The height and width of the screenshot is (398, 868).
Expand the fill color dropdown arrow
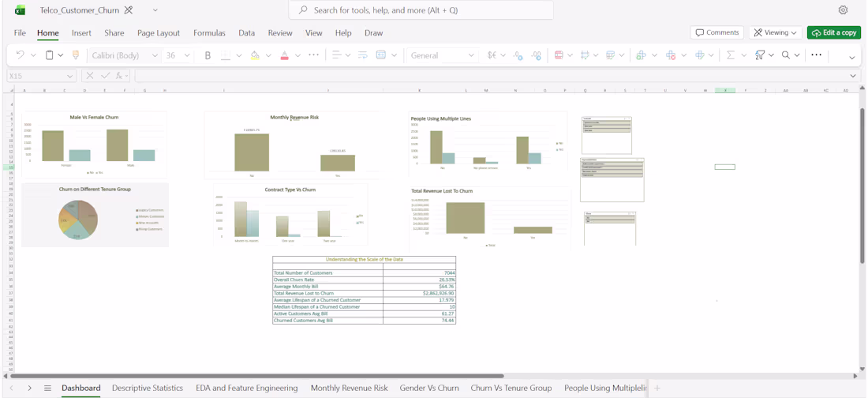[x=268, y=55]
